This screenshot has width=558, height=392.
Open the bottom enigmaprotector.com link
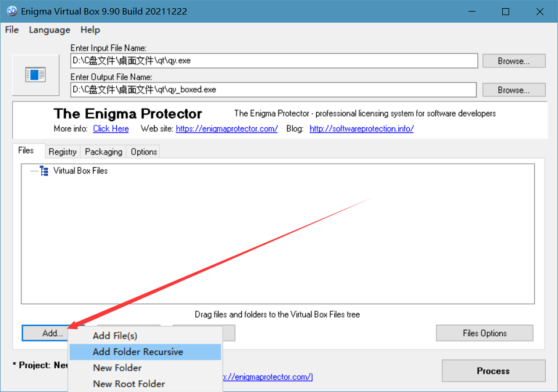click(x=268, y=377)
